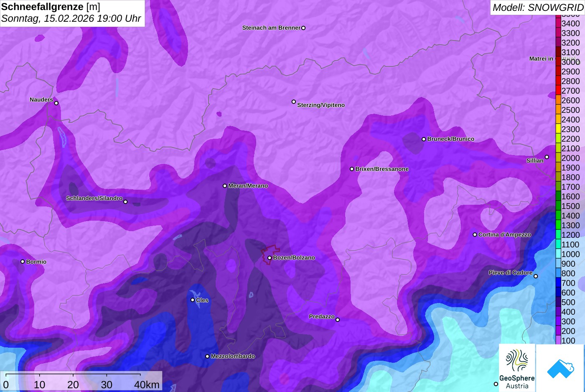Click the Sterzing/Vipiteno marker dot

click(294, 102)
